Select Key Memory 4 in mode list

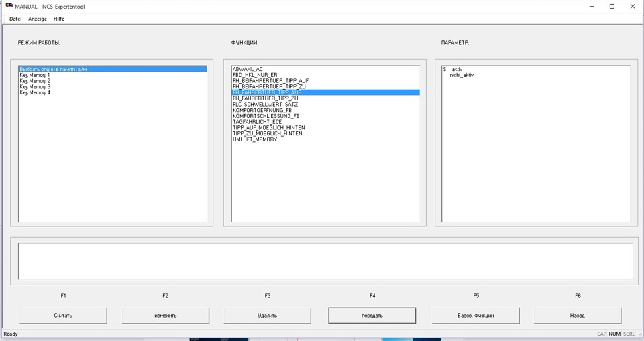pyautogui.click(x=113, y=92)
